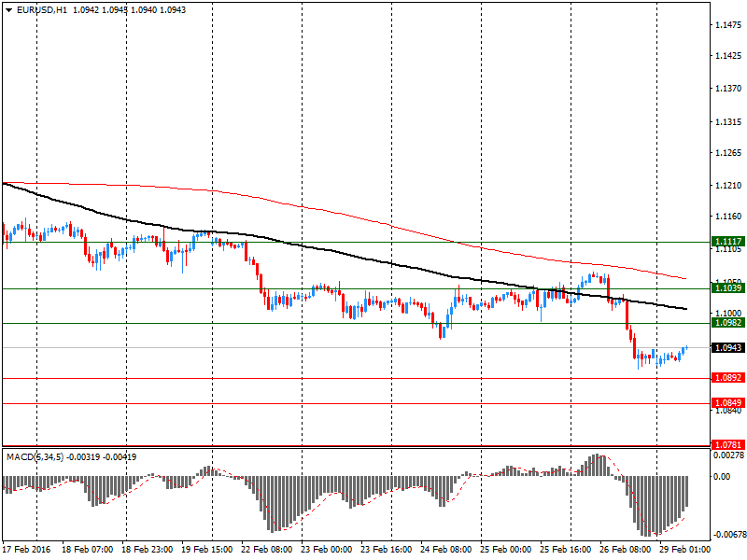Screen dimensions: 747x560
Task: Click the 1.0781 red level label
Action: (x=728, y=445)
